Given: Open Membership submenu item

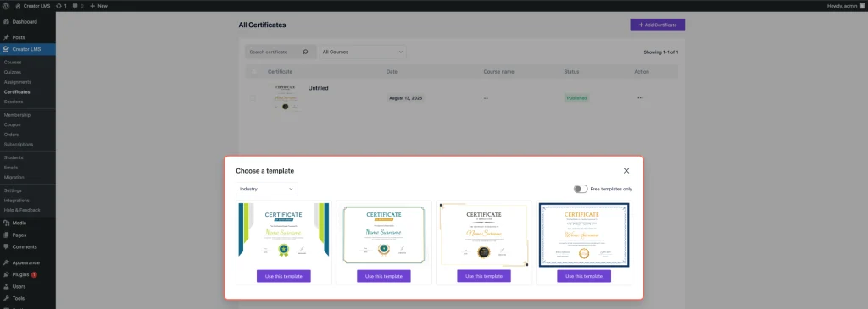Looking at the screenshot, I should [x=17, y=115].
